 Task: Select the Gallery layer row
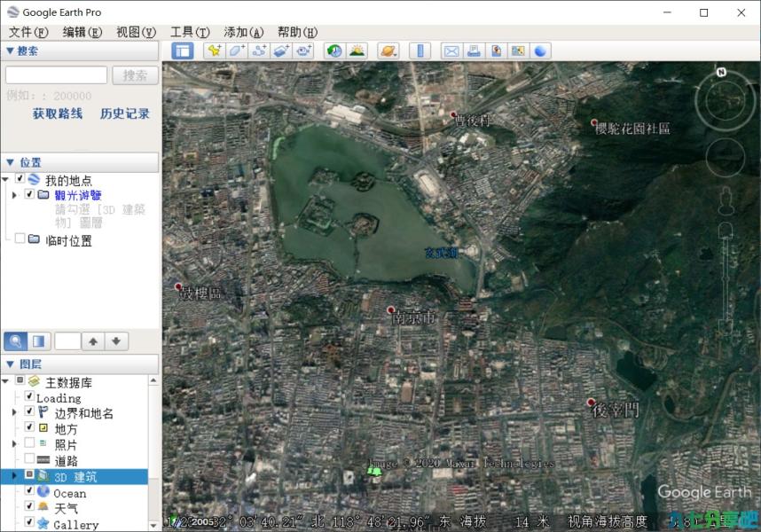(x=75, y=524)
